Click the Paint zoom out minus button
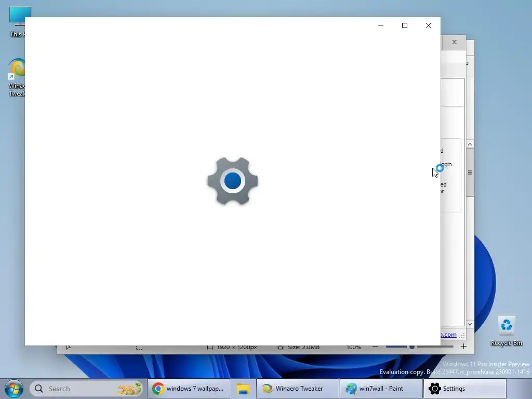 [x=375, y=347]
